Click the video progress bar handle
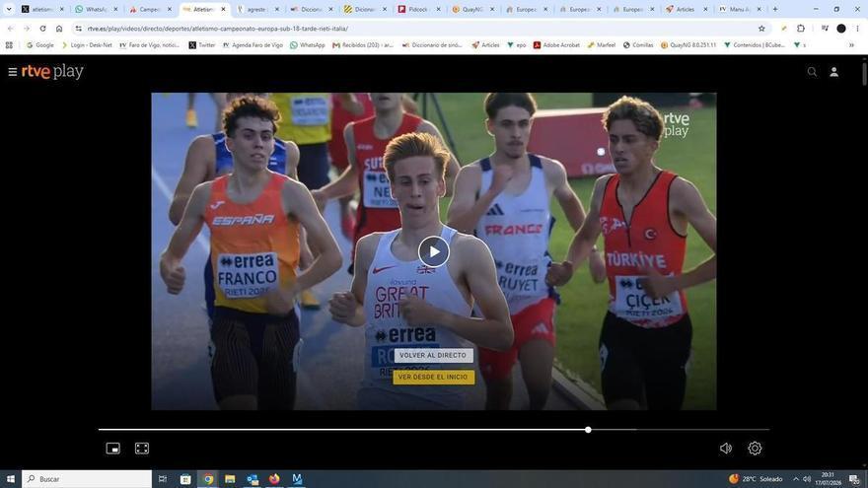The width and height of the screenshot is (868, 488). coord(588,430)
